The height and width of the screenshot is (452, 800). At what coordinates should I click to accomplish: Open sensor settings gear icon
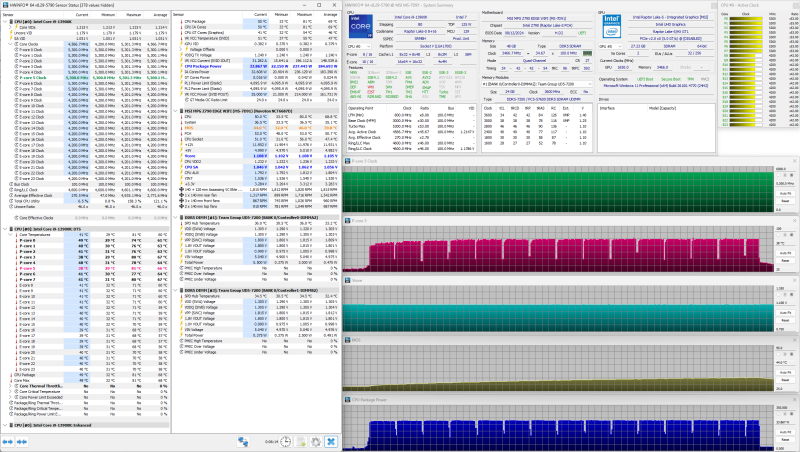pyautogui.click(x=316, y=441)
